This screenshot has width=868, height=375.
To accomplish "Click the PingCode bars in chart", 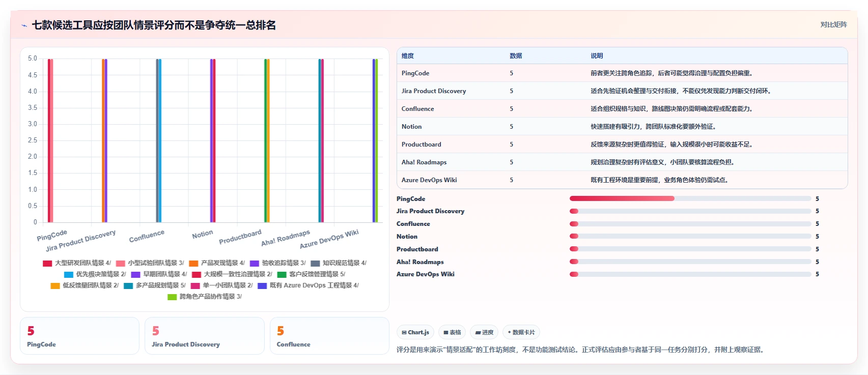I will click(x=50, y=140).
